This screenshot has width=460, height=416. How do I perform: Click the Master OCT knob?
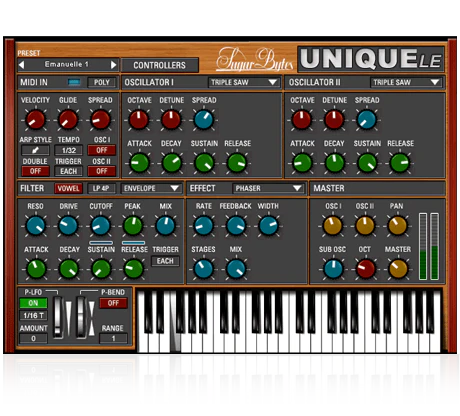pyautogui.click(x=365, y=269)
